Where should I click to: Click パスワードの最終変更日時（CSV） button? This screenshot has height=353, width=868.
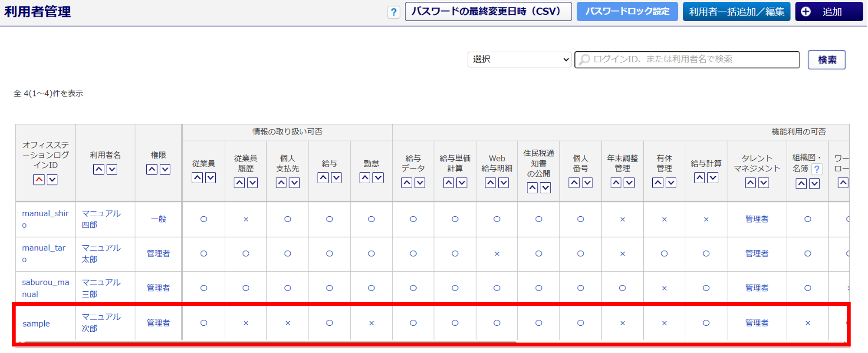[488, 12]
